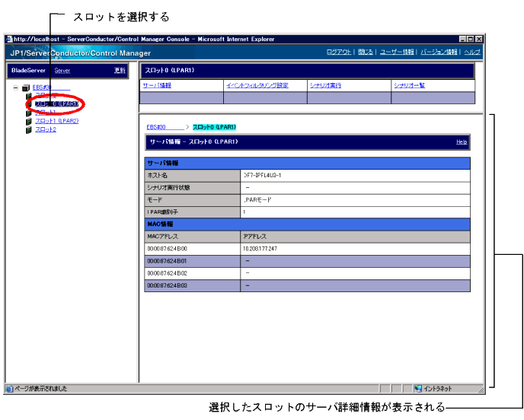
Task: Open the シナリオ一覧 menu link
Action: [x=409, y=85]
